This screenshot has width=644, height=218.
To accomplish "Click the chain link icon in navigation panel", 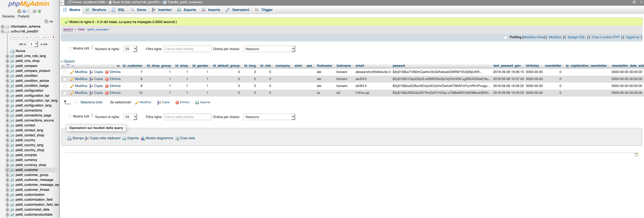I will click(x=51, y=21).
